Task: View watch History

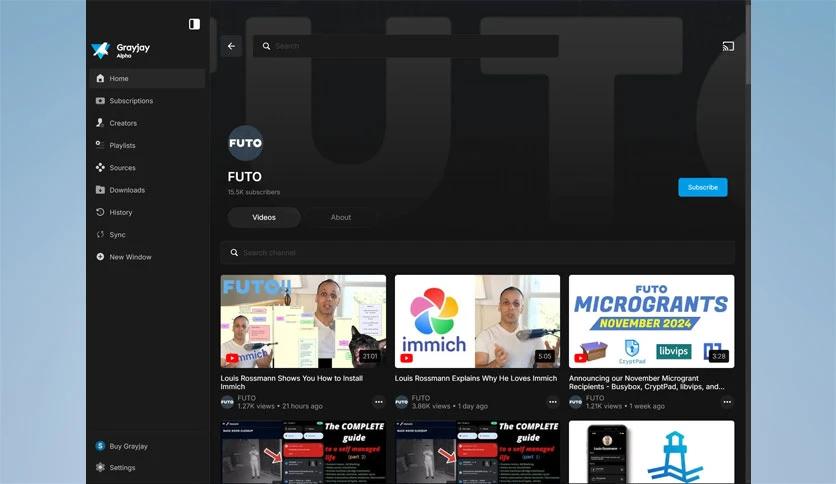Action: [x=120, y=212]
